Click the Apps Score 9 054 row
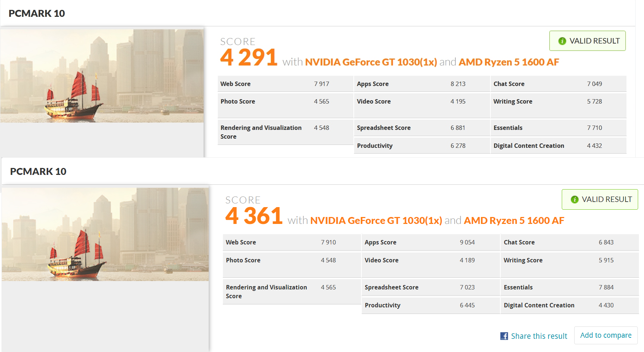This screenshot has width=644, height=352. point(430,242)
